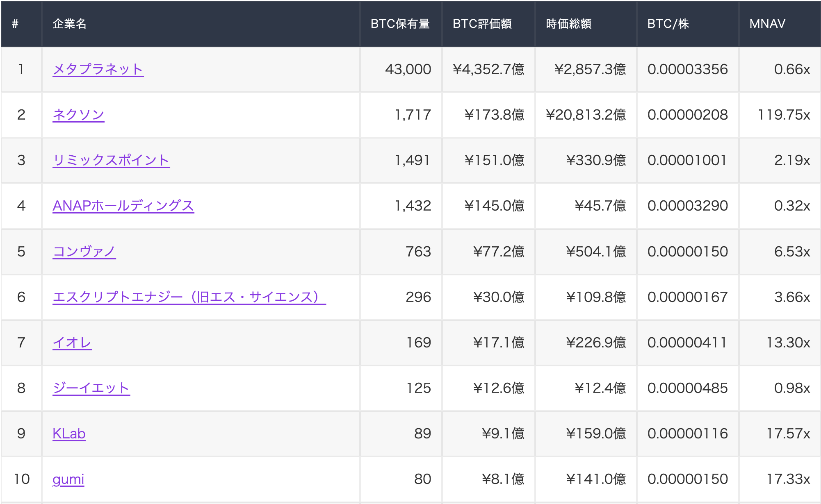
Task: Click the ¥4,352.7億 BTC valuation cell
Action: (x=488, y=69)
